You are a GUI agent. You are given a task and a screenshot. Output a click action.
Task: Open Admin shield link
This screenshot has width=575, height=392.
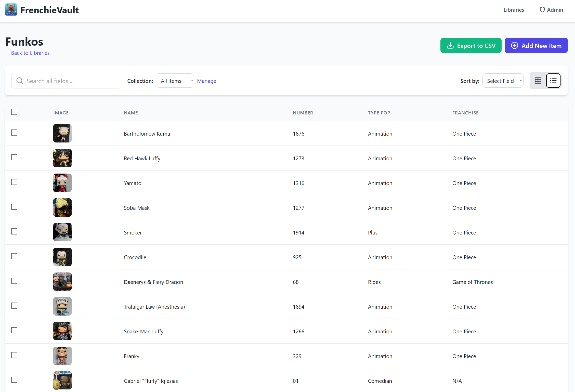(551, 10)
